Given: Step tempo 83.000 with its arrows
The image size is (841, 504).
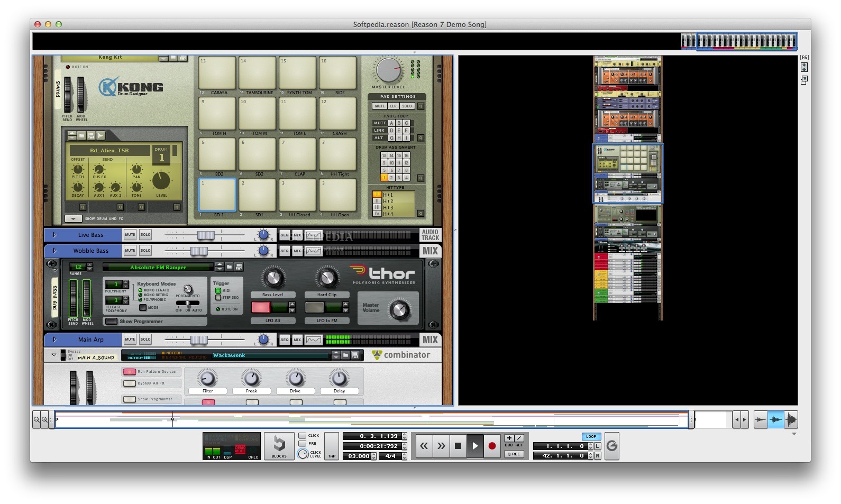Looking at the screenshot, I should [x=373, y=456].
